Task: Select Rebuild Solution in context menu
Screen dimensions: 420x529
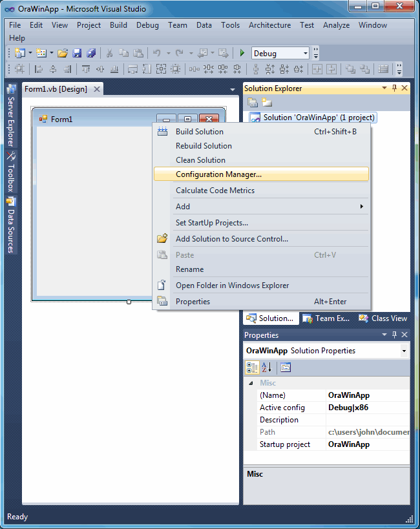Action: point(261,146)
